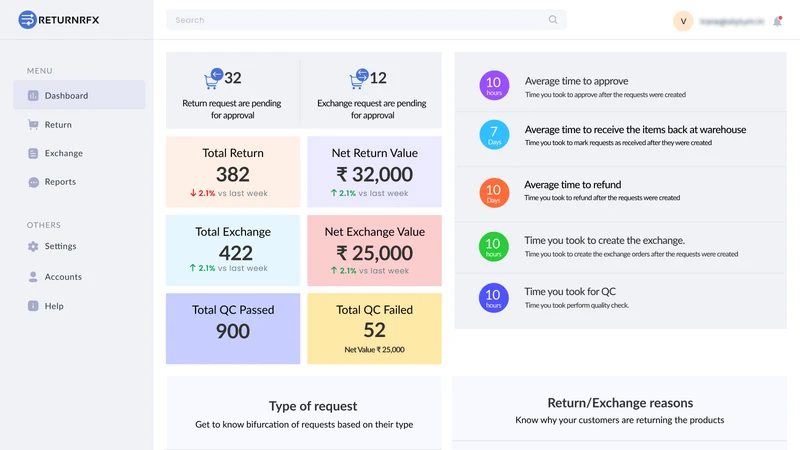Open the Total Exchange 422 card

233,251
